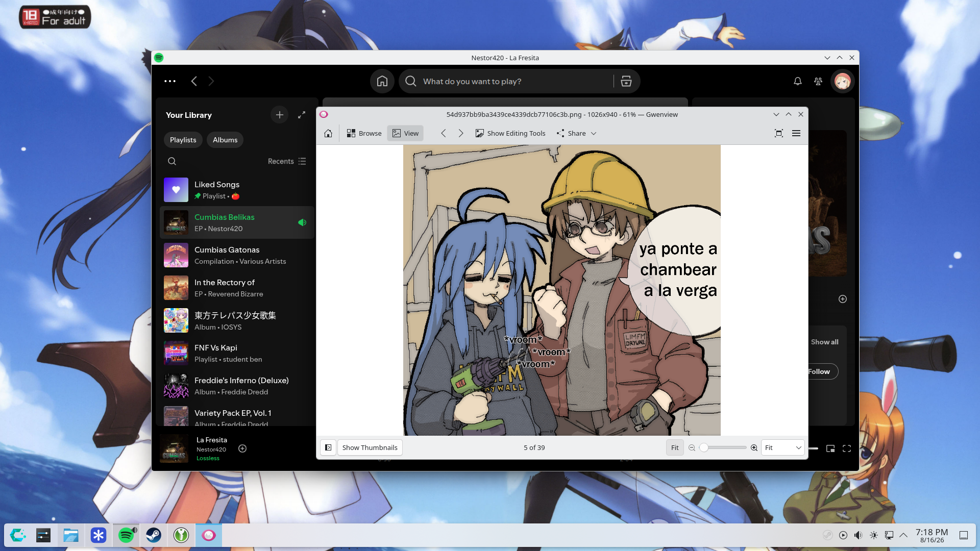Open Liked Songs playlist
This screenshot has height=551, width=980.
point(237,190)
